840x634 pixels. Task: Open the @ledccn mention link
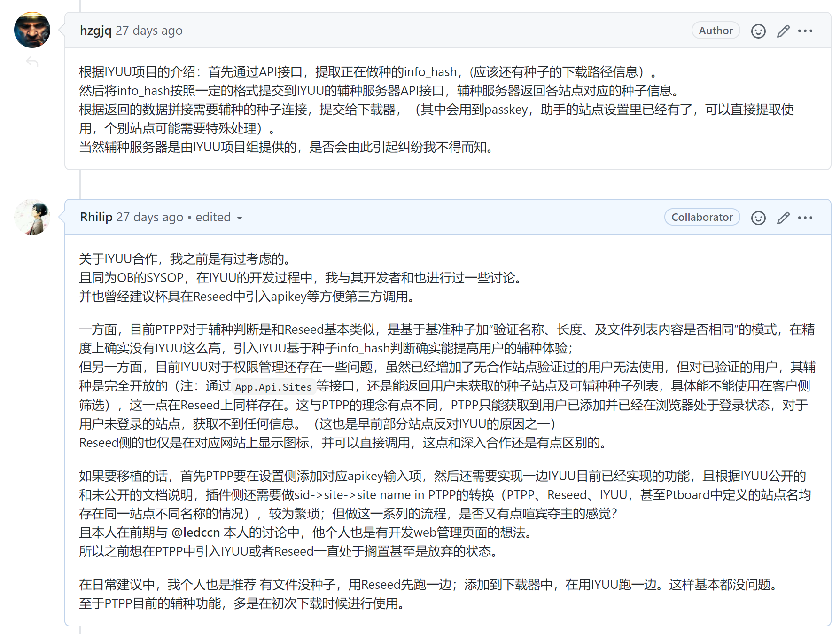pos(195,532)
